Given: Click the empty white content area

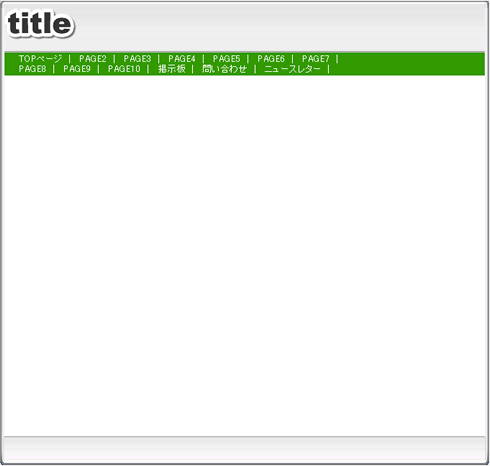Looking at the screenshot, I should 245,255.
